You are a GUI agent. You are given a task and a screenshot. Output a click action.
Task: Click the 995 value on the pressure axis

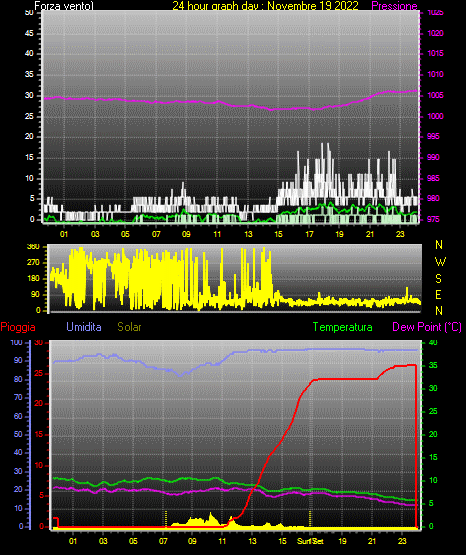click(x=433, y=136)
